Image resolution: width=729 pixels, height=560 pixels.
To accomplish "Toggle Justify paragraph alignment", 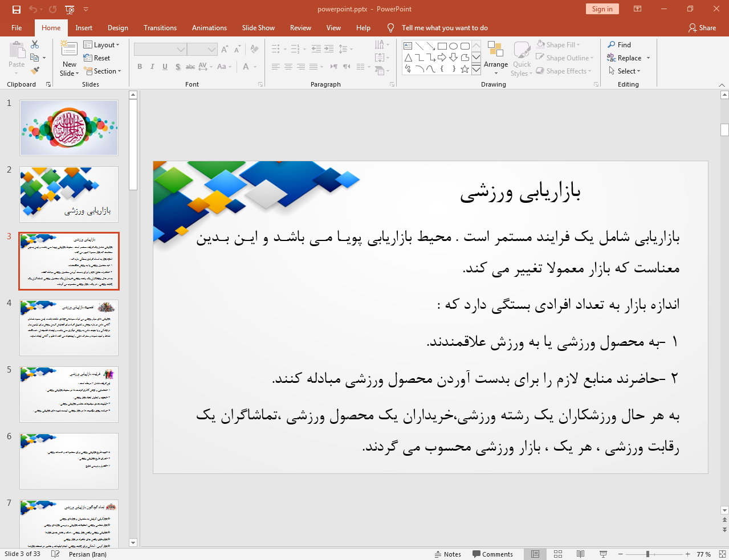I will (x=313, y=67).
